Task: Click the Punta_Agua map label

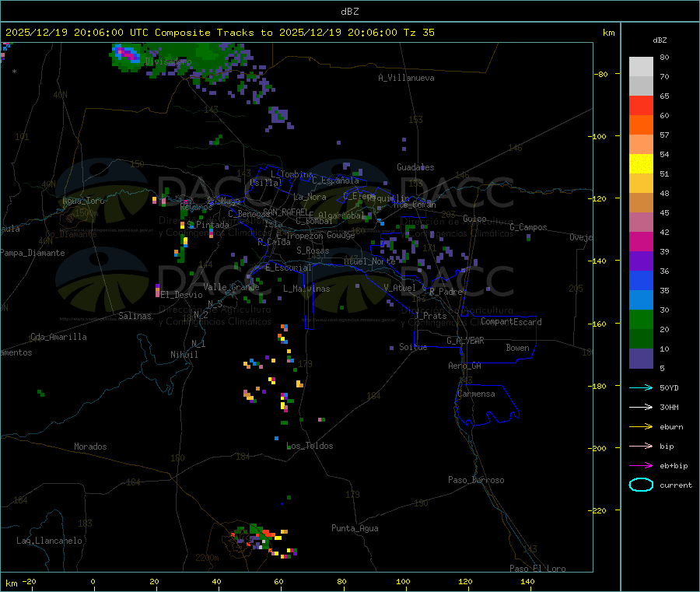Action: tap(355, 528)
